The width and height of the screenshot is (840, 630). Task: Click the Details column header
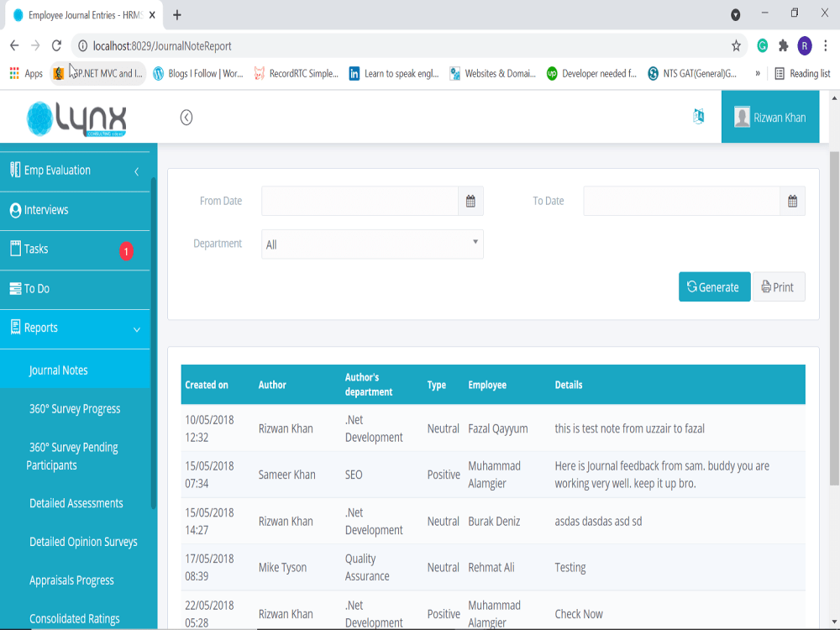click(x=569, y=385)
